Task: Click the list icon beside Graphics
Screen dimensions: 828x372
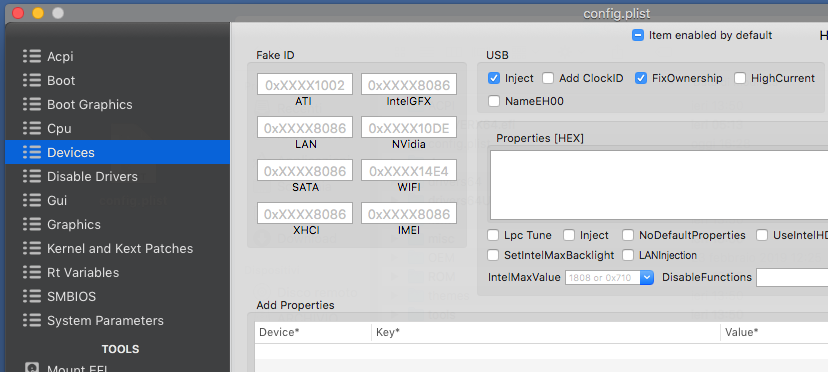Action: click(32, 225)
